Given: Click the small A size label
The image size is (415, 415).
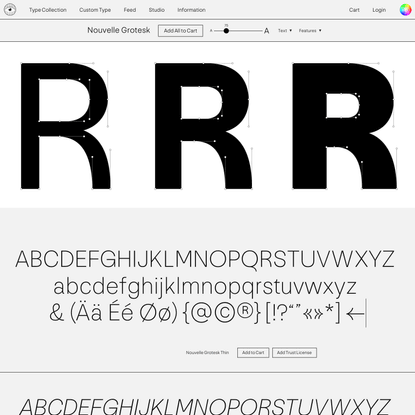Looking at the screenshot, I should coord(211,31).
